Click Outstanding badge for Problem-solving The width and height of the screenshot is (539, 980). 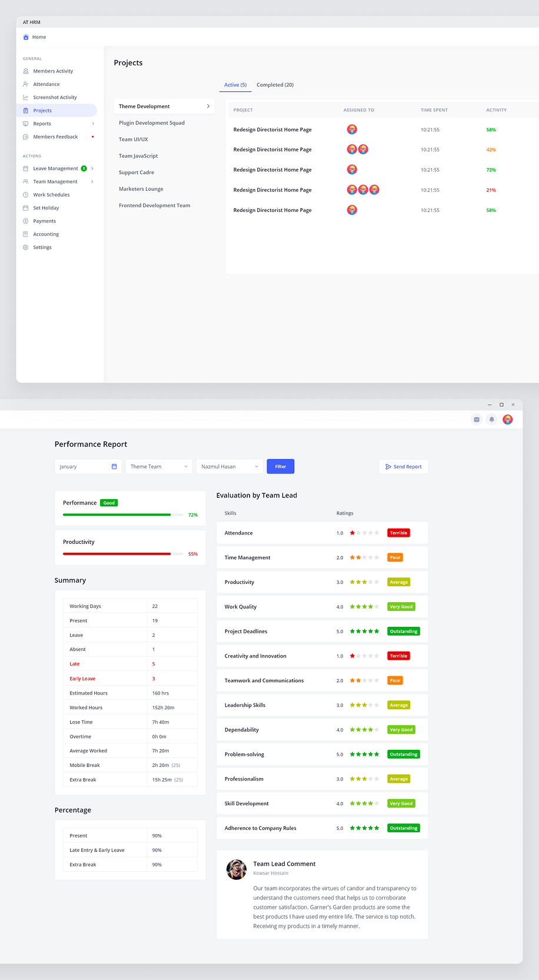pos(404,754)
